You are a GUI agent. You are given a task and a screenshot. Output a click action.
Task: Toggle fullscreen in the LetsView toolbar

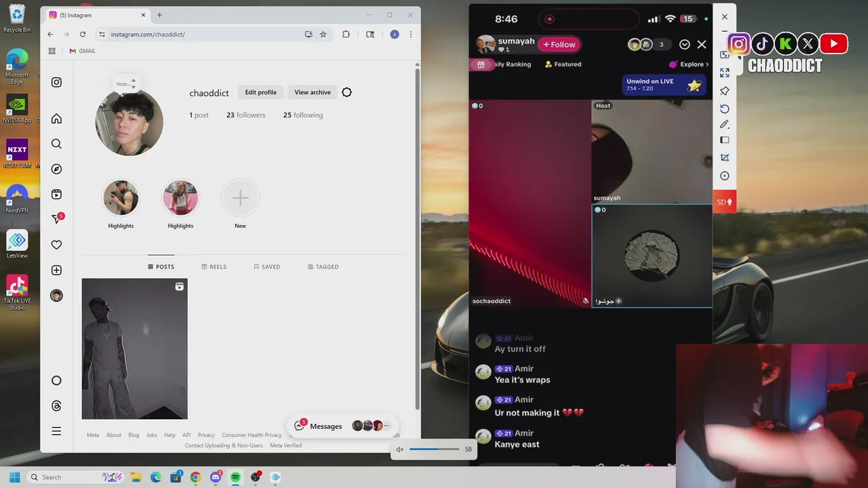[724, 73]
